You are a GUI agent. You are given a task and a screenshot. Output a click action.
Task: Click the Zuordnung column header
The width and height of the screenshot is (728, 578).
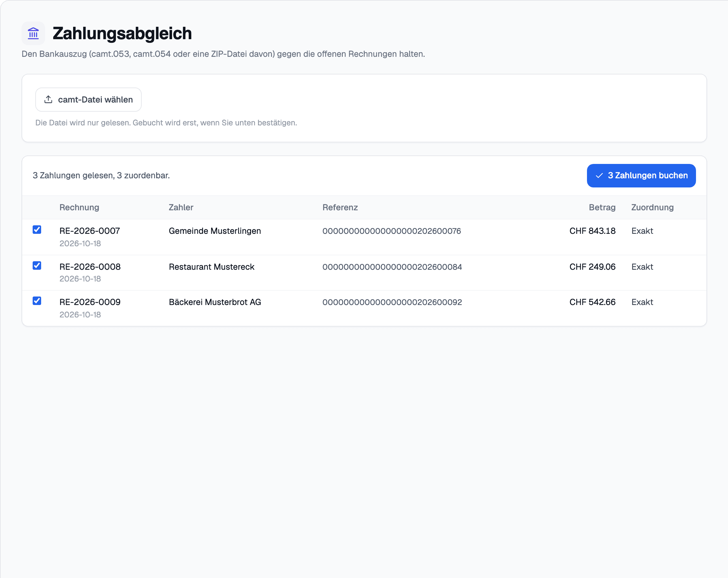[x=652, y=207]
